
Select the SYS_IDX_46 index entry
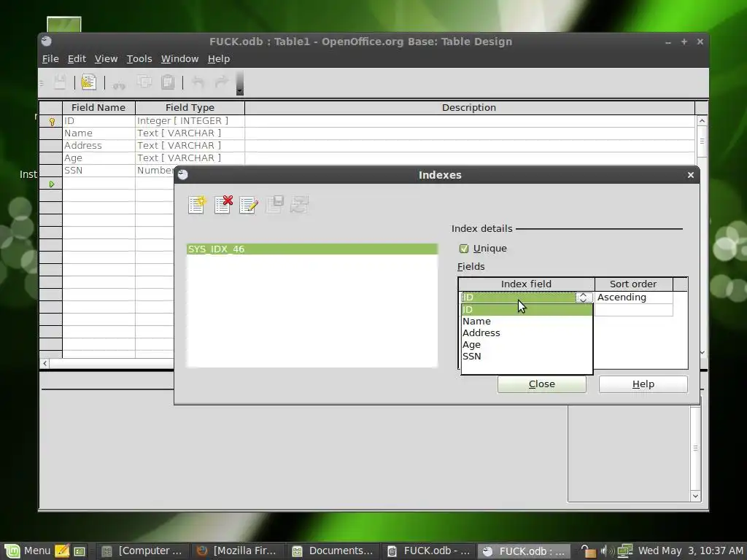pos(312,249)
